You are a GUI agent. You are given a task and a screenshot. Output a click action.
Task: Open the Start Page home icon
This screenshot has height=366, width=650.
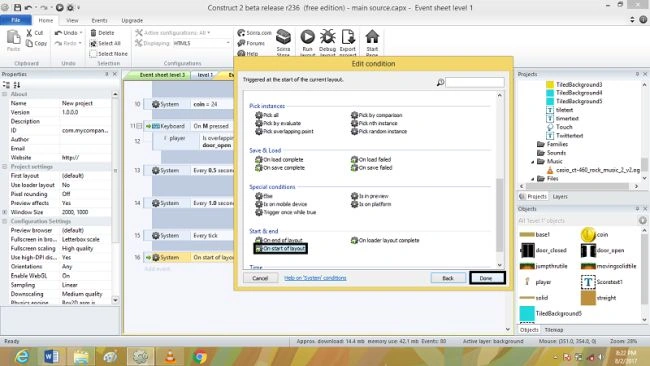pos(372,37)
